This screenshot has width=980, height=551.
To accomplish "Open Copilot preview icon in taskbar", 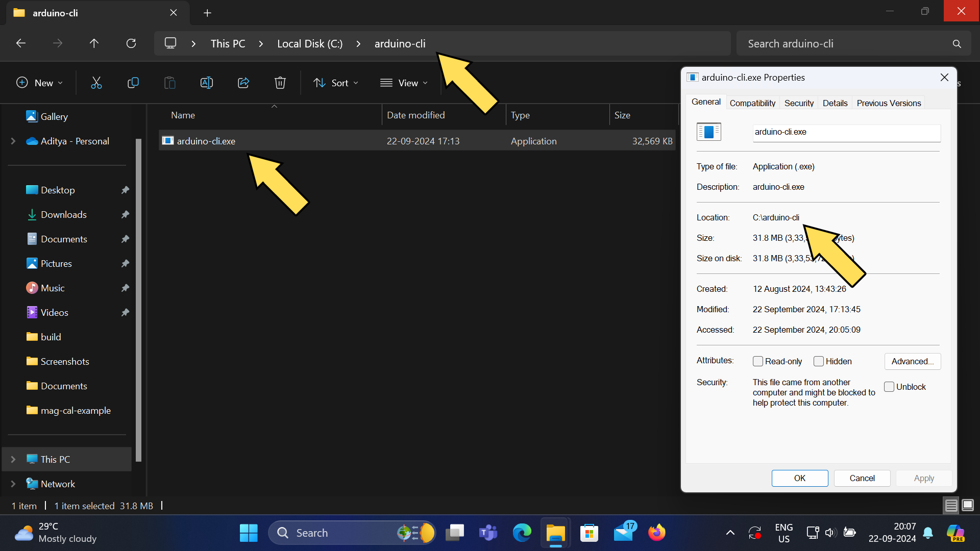I will (x=955, y=533).
